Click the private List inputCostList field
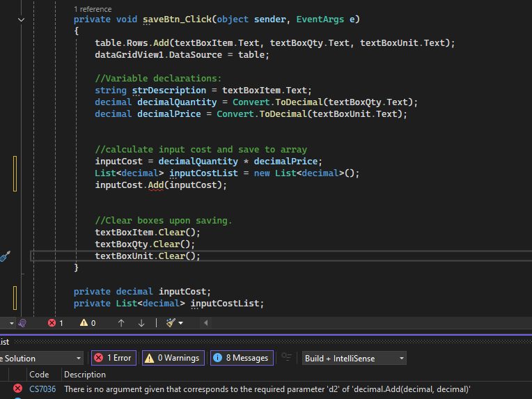Viewport: 532px width, 399px height. tap(169, 304)
